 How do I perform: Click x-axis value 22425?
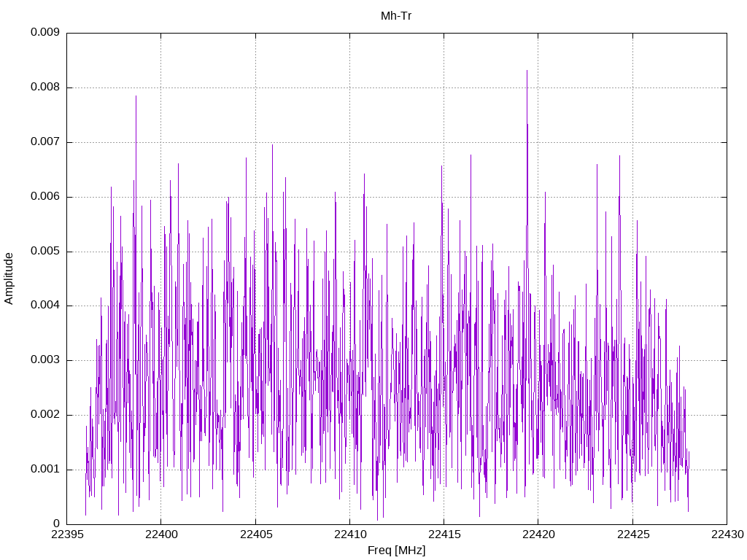[x=632, y=534]
